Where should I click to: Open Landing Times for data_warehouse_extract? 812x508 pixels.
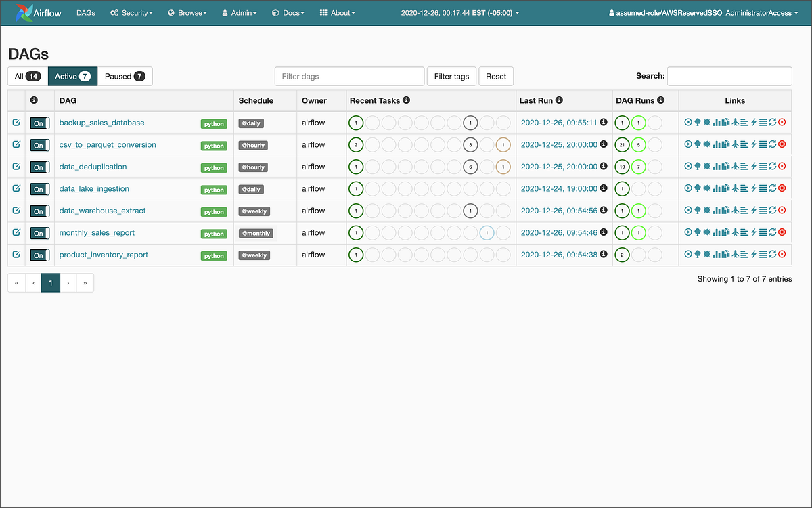tap(736, 211)
